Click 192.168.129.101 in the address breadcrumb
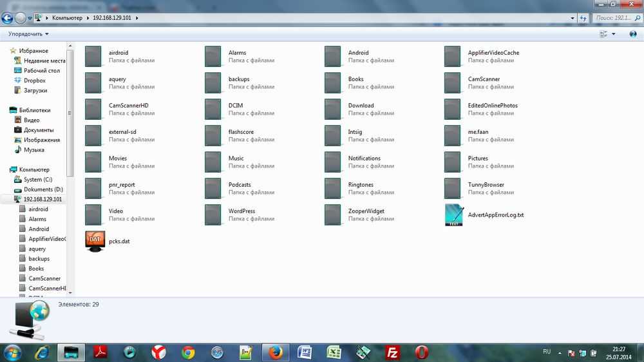The width and height of the screenshot is (644, 362). tap(112, 18)
